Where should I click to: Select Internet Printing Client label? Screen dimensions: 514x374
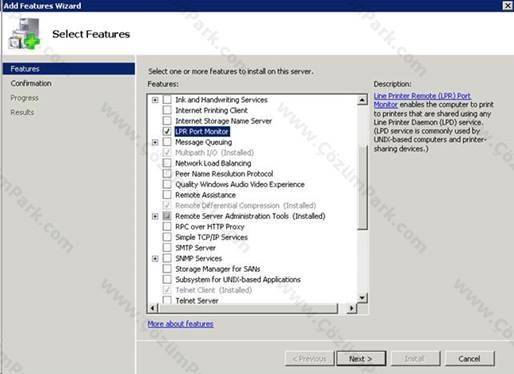tap(212, 110)
